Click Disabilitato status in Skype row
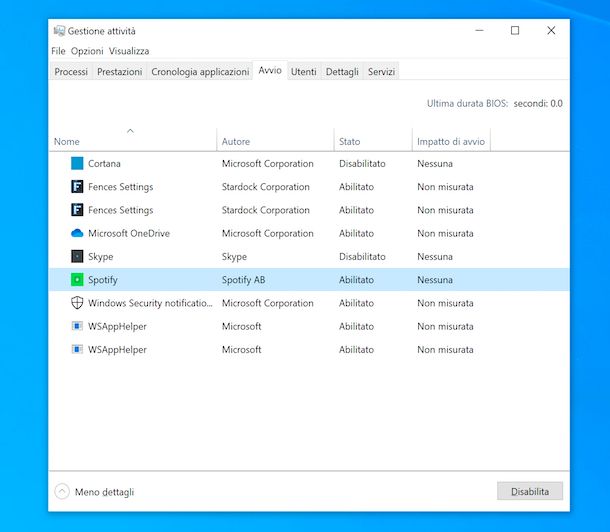This screenshot has height=532, width=610. [x=362, y=257]
